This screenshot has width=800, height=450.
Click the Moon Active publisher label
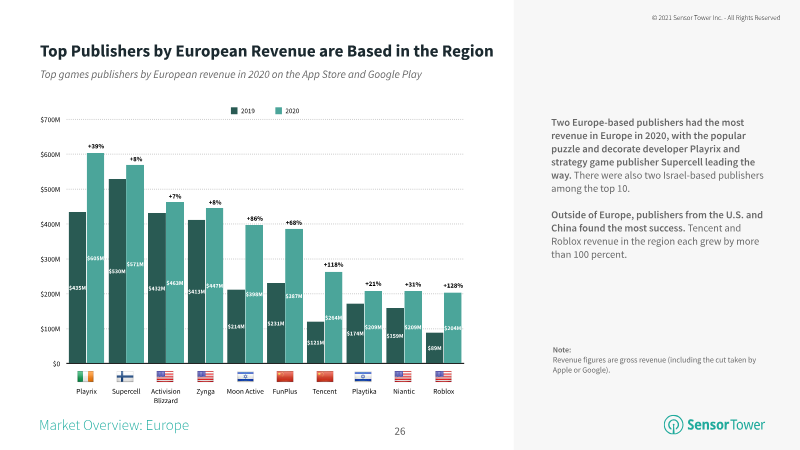(245, 391)
